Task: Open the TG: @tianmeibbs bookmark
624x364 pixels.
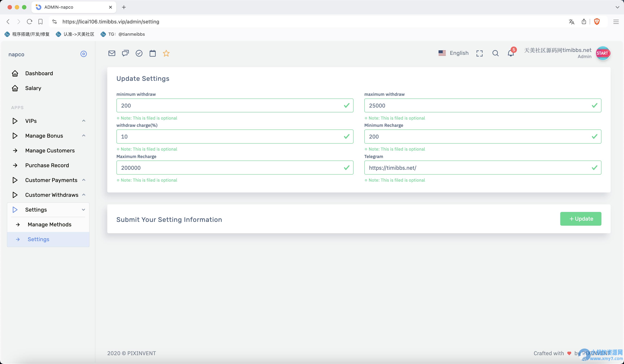Action: (123, 34)
